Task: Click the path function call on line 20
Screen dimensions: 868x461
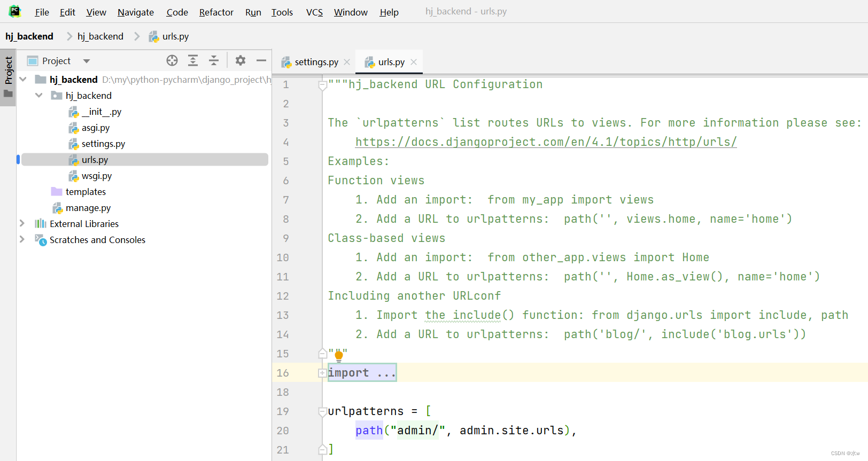Action: [x=369, y=431]
